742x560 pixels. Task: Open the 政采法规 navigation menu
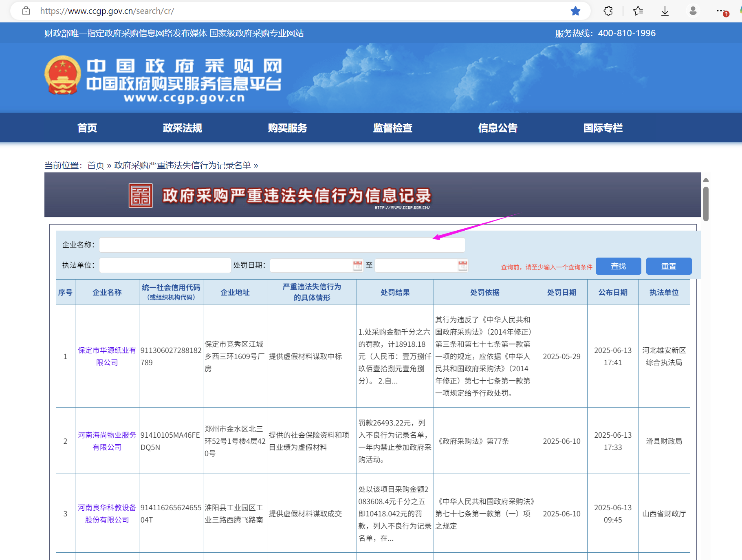[182, 128]
